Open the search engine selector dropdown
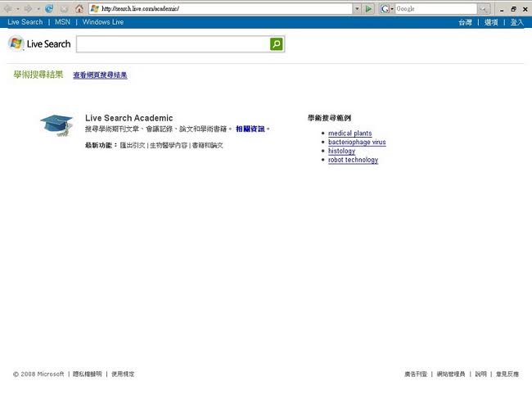Viewport: 532px width, 399px height. point(392,8)
